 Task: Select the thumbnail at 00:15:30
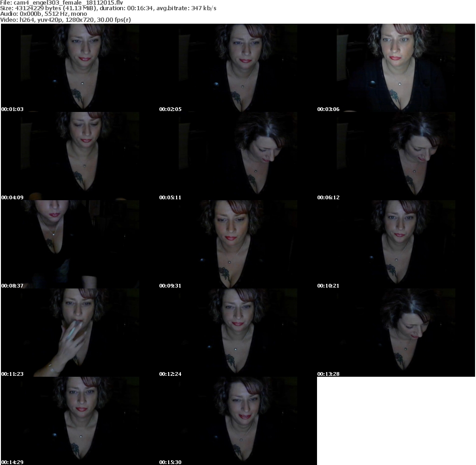(238, 421)
